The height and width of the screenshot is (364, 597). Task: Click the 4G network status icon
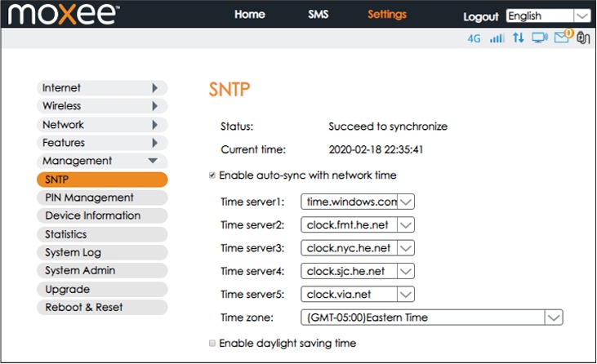pyautogui.click(x=474, y=38)
